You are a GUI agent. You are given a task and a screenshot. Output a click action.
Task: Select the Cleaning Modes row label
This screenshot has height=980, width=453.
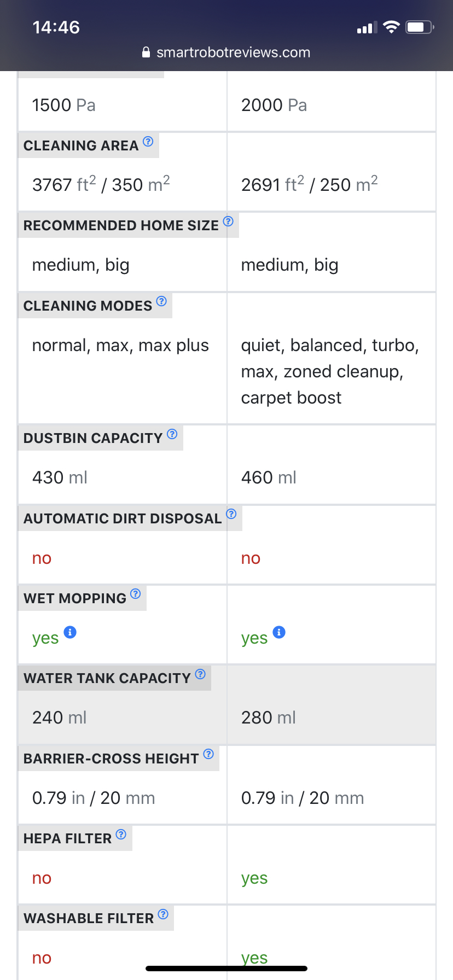(x=88, y=306)
